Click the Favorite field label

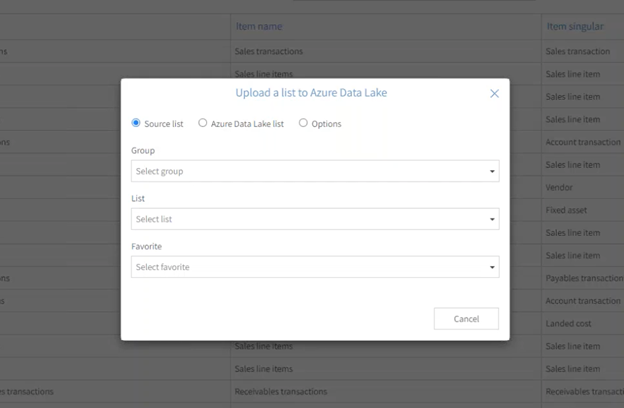(x=146, y=246)
